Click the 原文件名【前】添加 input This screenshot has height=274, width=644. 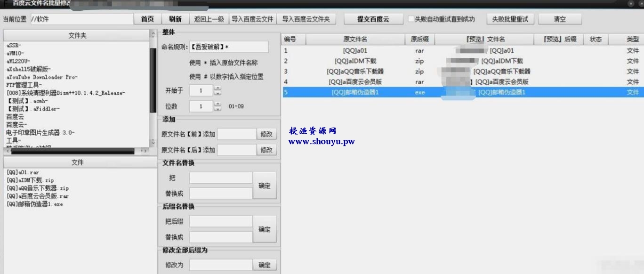click(x=236, y=134)
